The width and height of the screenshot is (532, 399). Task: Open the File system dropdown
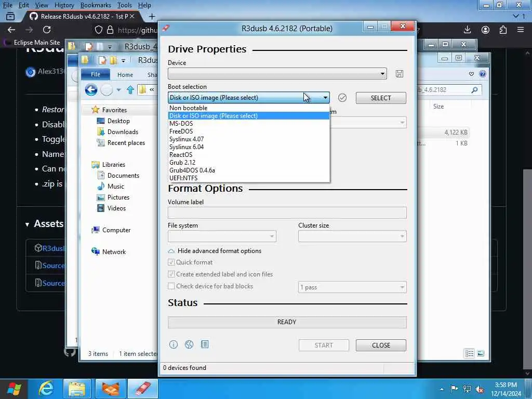[x=222, y=236]
